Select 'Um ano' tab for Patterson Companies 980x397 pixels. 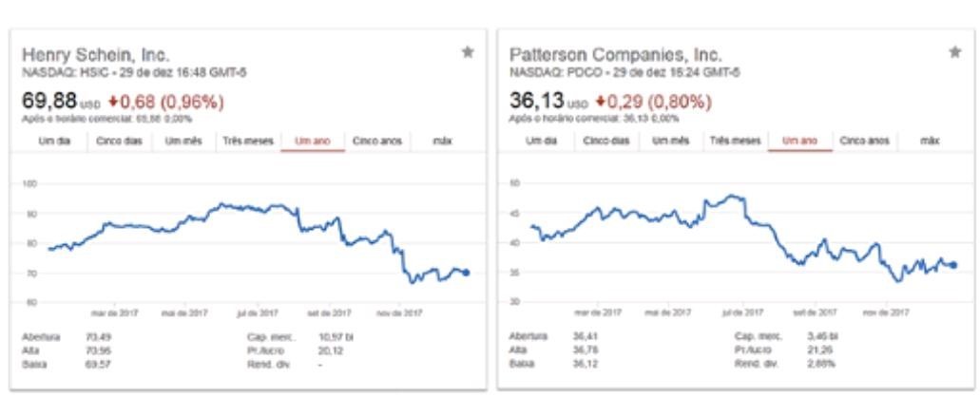(798, 141)
